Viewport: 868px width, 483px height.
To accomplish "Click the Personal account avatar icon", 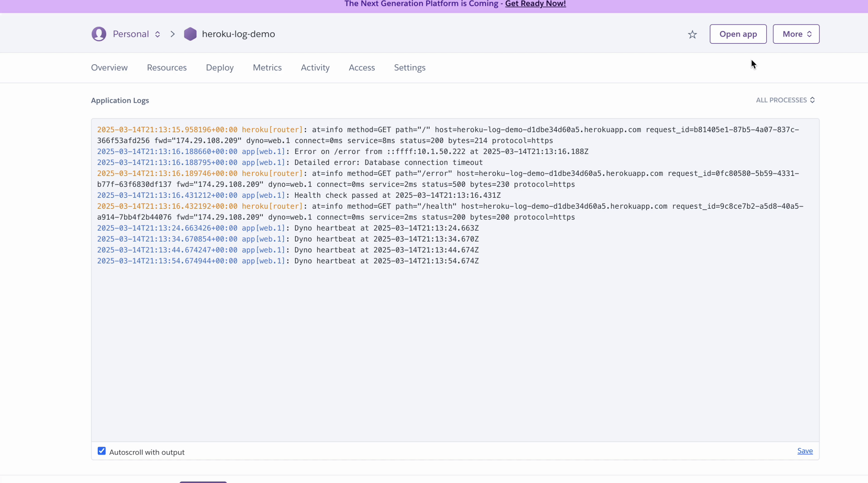I will coord(99,34).
